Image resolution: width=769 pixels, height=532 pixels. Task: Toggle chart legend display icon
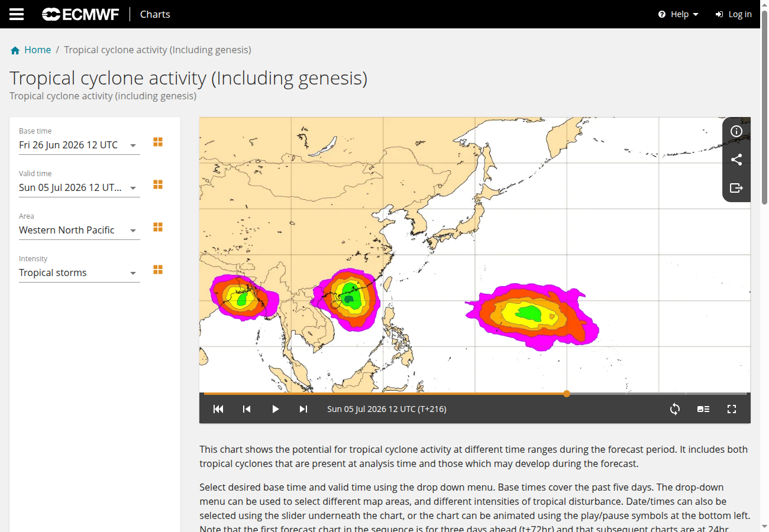coord(703,409)
